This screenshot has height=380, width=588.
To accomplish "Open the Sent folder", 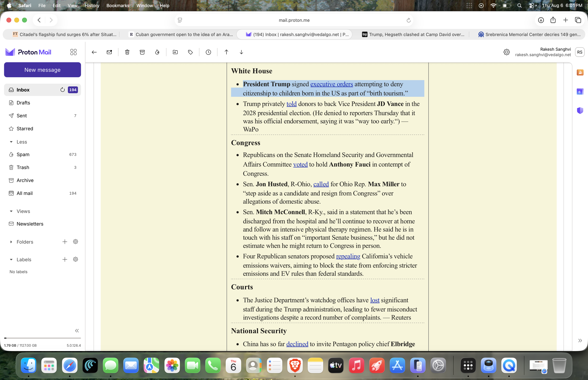I will coord(42,116).
